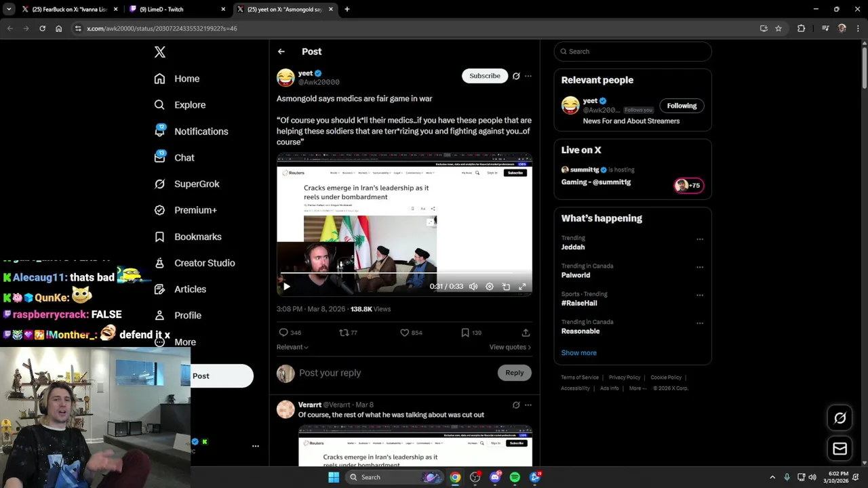Open Bookmarks
This screenshot has height=488, width=868.
coord(188,237)
